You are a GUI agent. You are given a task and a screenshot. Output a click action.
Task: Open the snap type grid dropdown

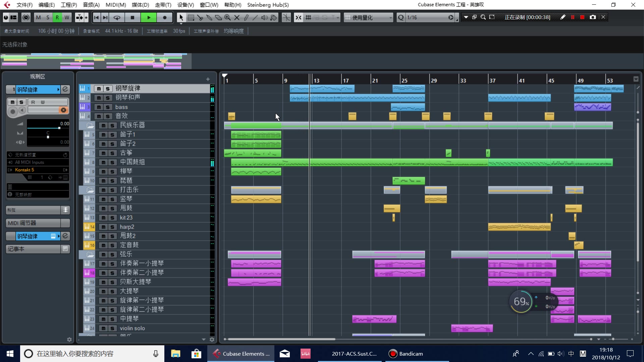tap(308, 17)
